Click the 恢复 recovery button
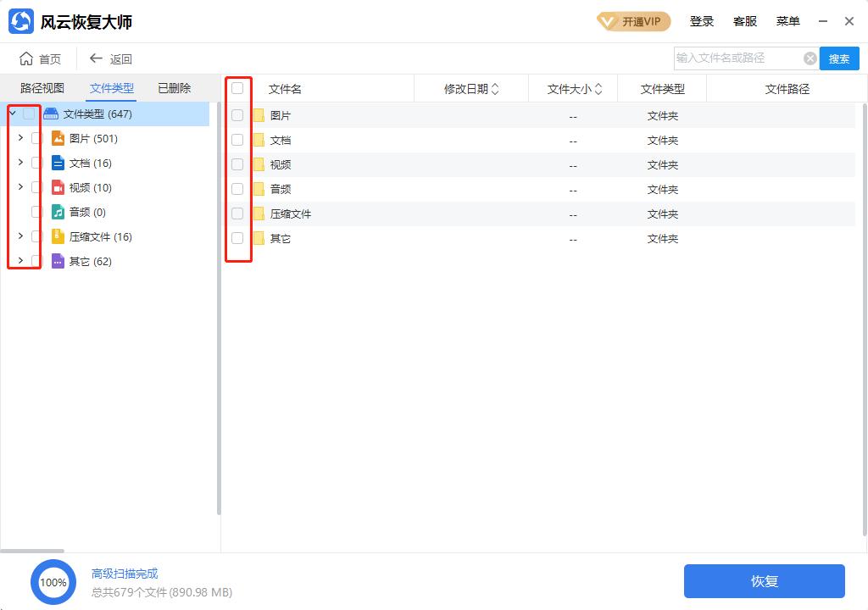The height and width of the screenshot is (610, 868). 764,581
